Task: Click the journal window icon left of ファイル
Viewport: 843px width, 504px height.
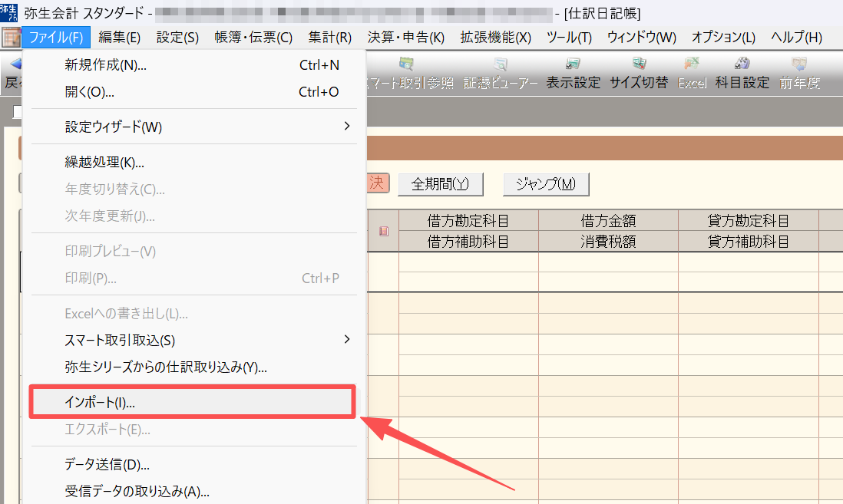Action: pos(11,38)
